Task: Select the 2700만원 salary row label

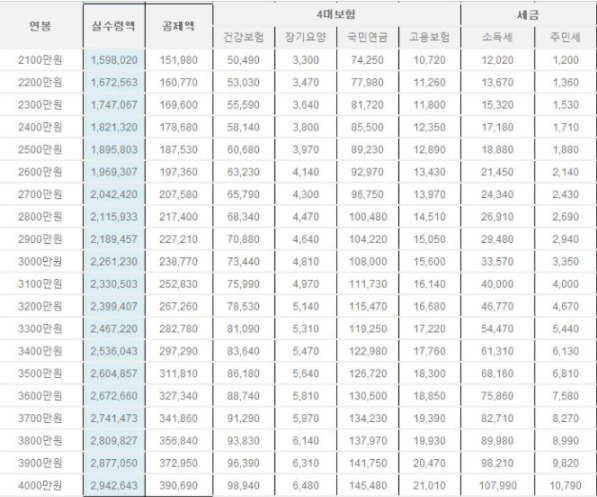Action: 40,194
